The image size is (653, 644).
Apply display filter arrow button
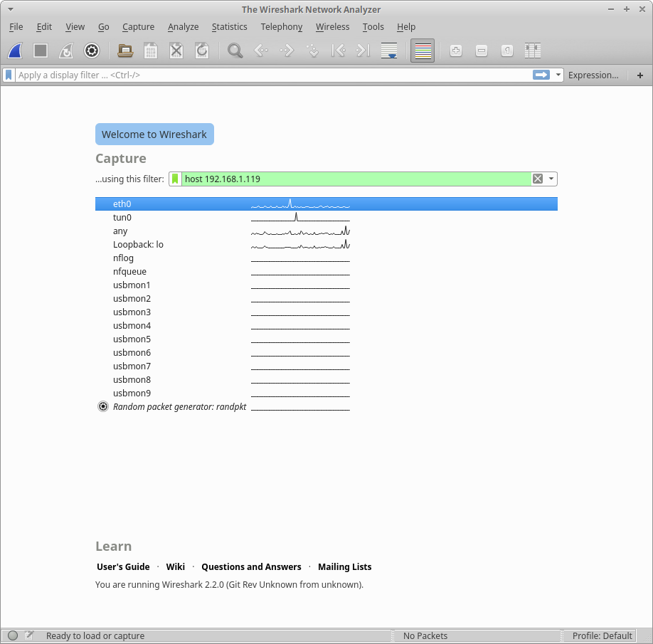pyautogui.click(x=541, y=75)
